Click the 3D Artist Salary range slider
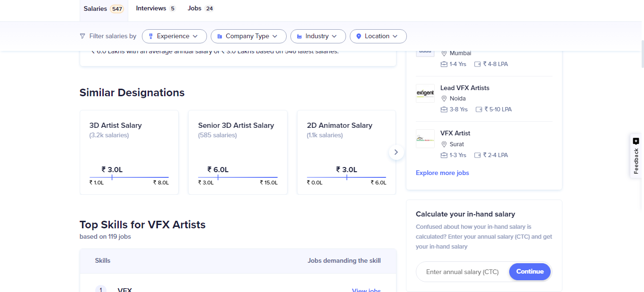The image size is (644, 292). click(129, 177)
